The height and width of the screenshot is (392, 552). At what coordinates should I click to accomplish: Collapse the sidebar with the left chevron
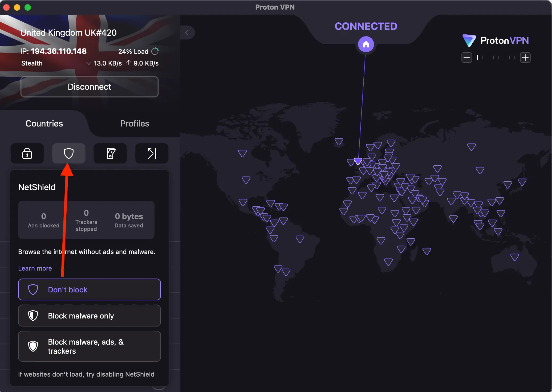click(188, 32)
